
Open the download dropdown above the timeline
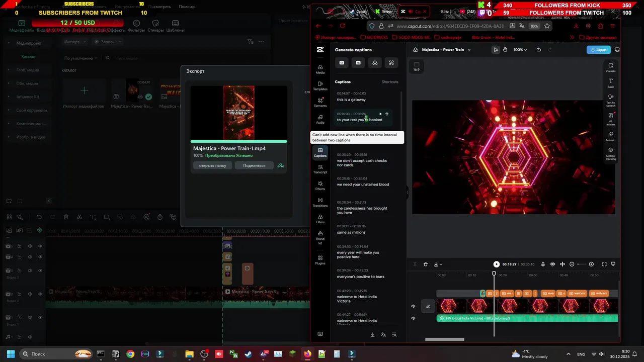pyautogui.click(x=438, y=264)
